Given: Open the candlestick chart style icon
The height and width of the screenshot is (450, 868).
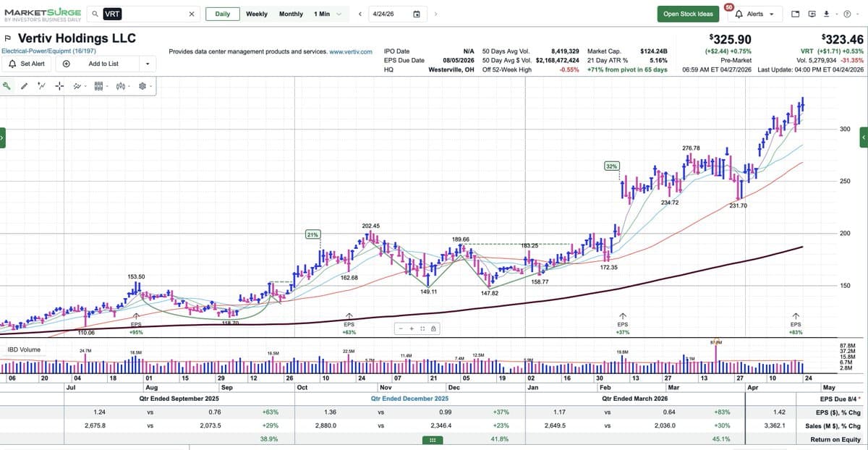Looking at the screenshot, I should click(x=120, y=87).
